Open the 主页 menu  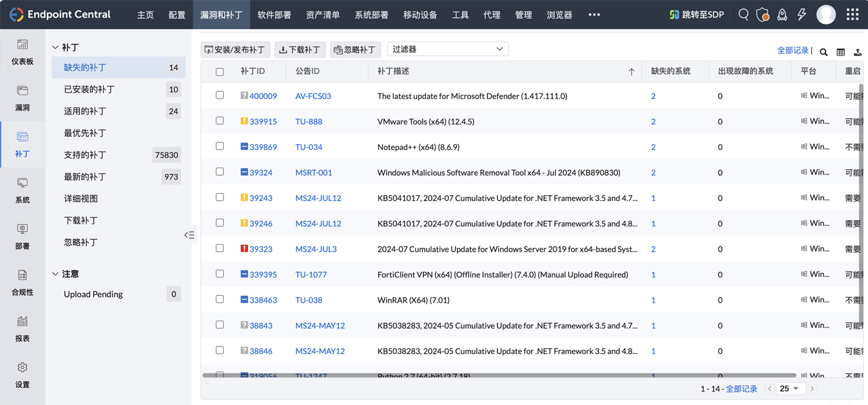pos(146,15)
